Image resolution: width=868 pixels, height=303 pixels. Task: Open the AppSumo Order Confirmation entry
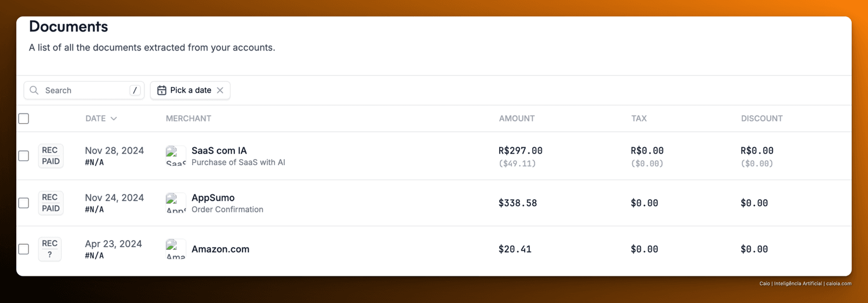[x=227, y=209]
